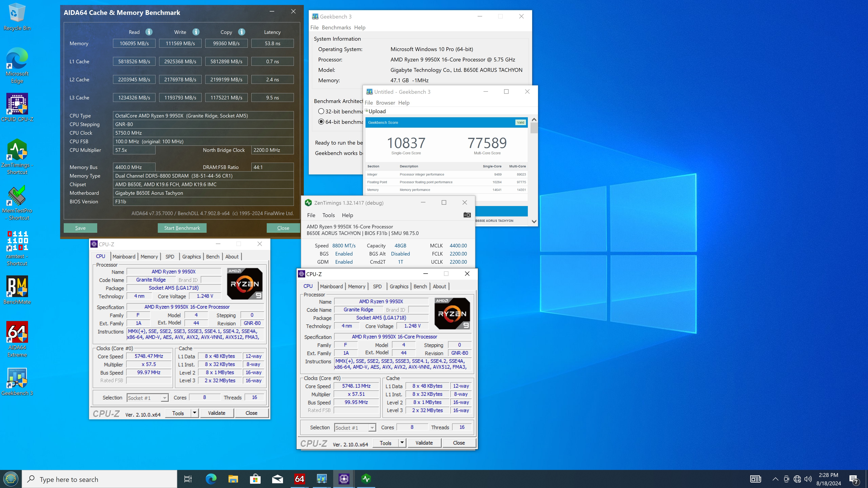This screenshot has height=488, width=868.
Task: Open the Socket #1 selection dropdown in right CPU-Z
Action: pyautogui.click(x=355, y=428)
